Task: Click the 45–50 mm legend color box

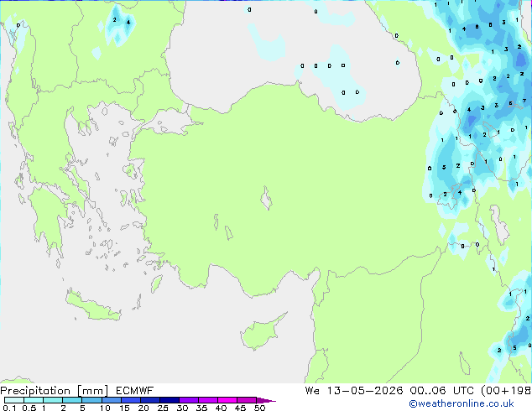Action: (x=247, y=400)
